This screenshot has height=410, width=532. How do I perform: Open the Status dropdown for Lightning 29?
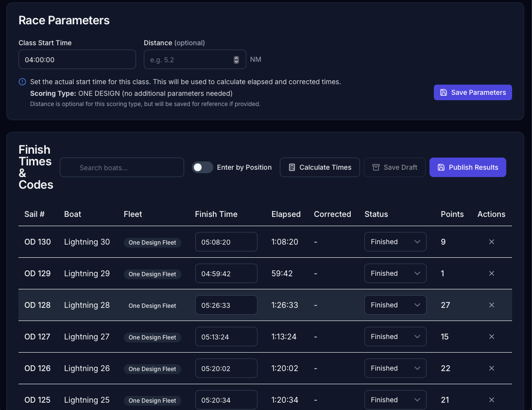395,273
